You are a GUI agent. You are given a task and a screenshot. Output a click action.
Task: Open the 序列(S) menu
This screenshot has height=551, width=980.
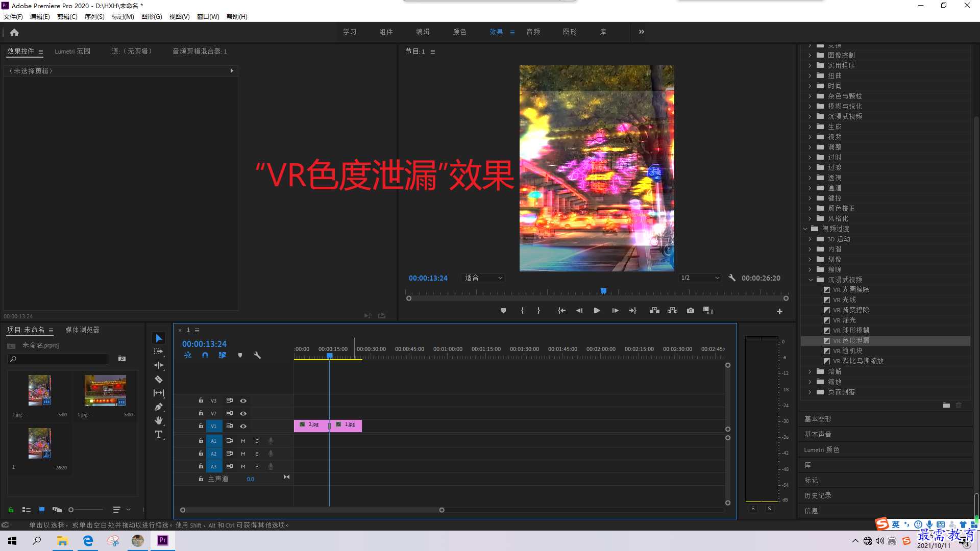94,17
